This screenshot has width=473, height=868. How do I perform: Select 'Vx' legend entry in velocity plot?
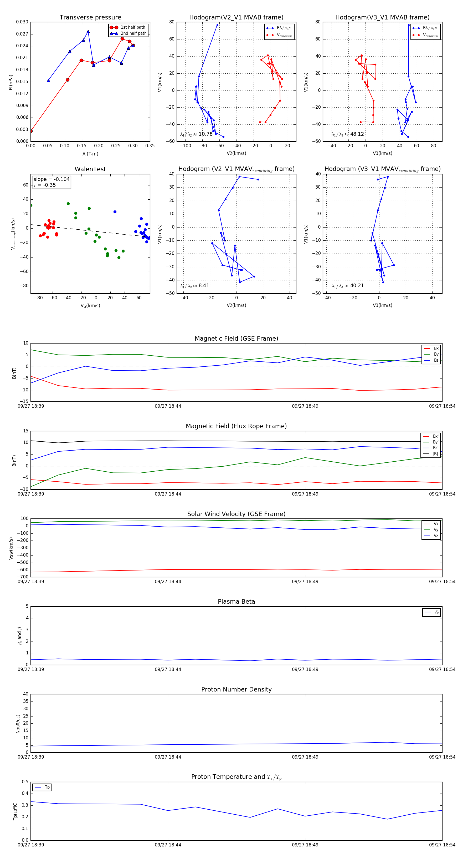431,524
